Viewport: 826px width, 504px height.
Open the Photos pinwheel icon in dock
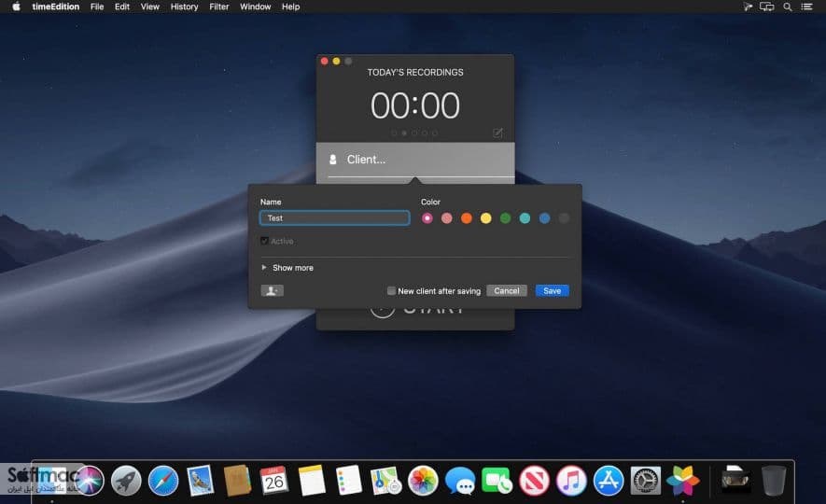(423, 481)
